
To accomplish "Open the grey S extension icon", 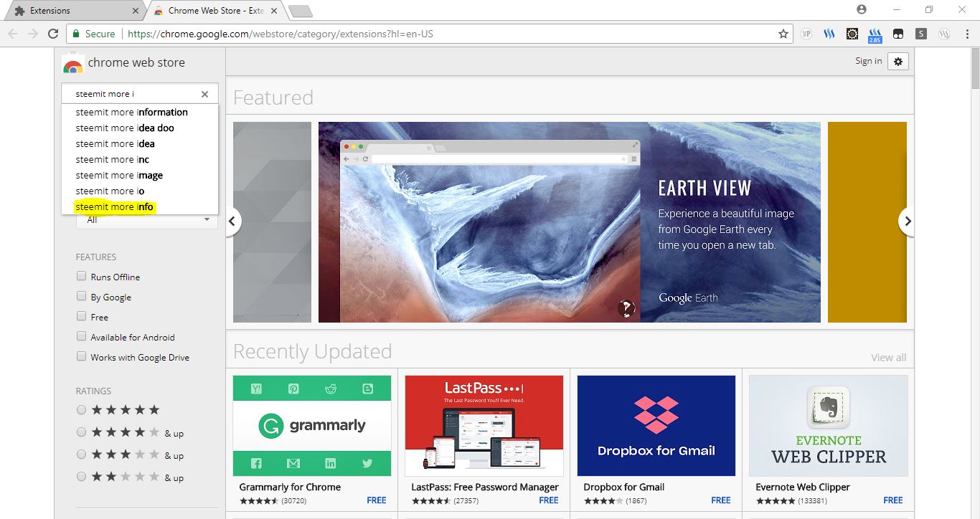I will [921, 34].
